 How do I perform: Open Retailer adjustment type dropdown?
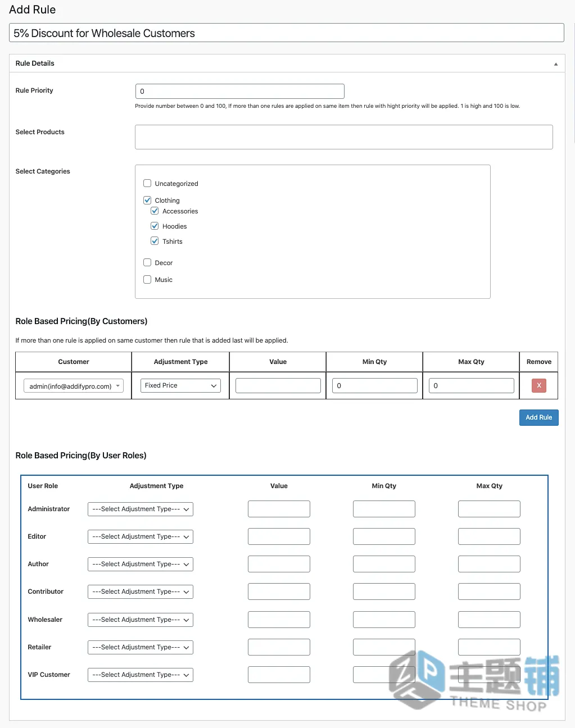[x=141, y=647]
